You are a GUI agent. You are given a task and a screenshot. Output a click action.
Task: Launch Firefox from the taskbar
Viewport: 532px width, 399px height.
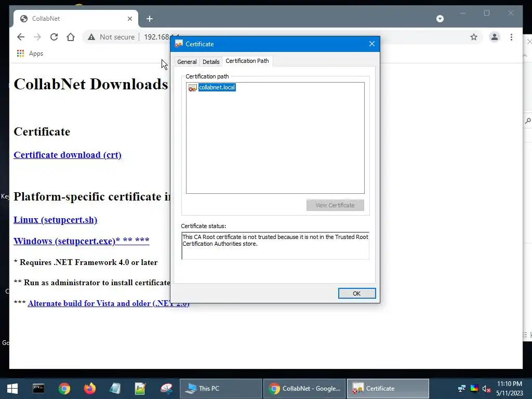tap(89, 389)
